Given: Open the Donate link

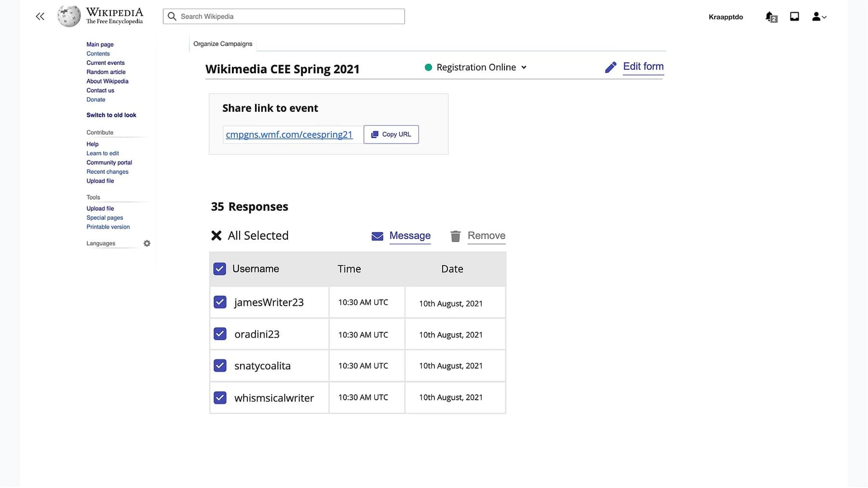Looking at the screenshot, I should [96, 99].
